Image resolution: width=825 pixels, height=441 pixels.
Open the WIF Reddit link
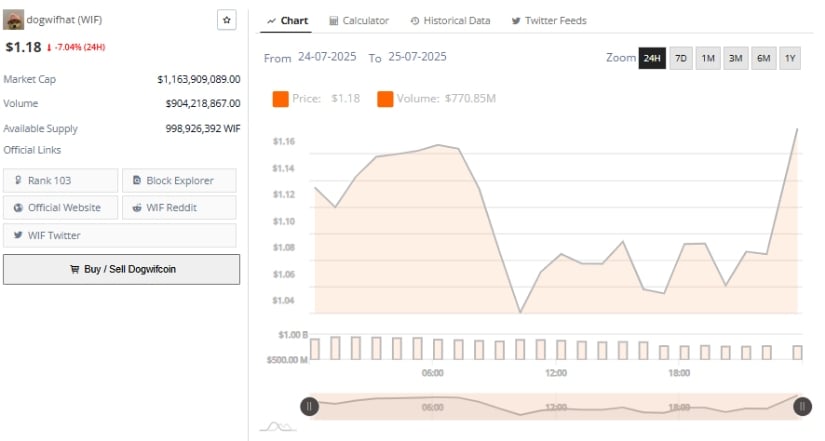tap(179, 208)
